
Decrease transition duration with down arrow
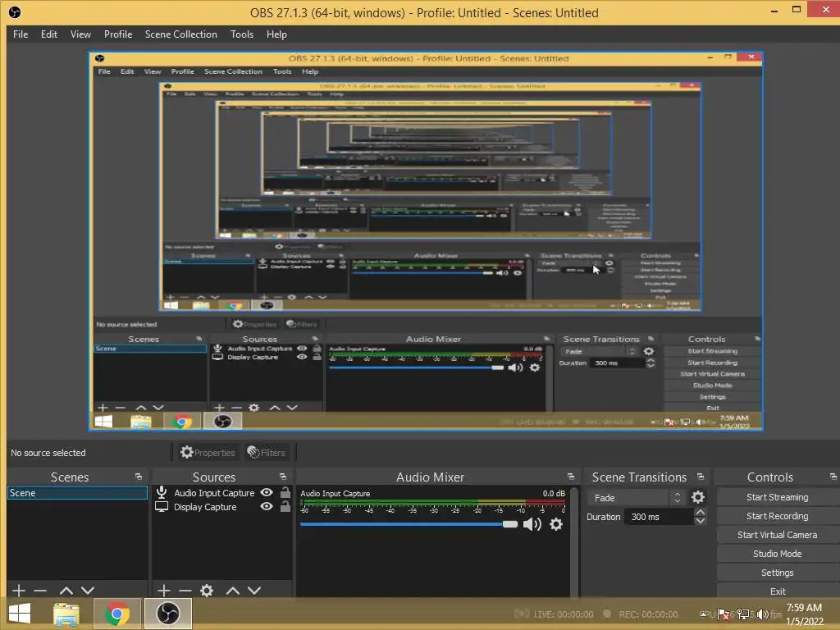701,521
